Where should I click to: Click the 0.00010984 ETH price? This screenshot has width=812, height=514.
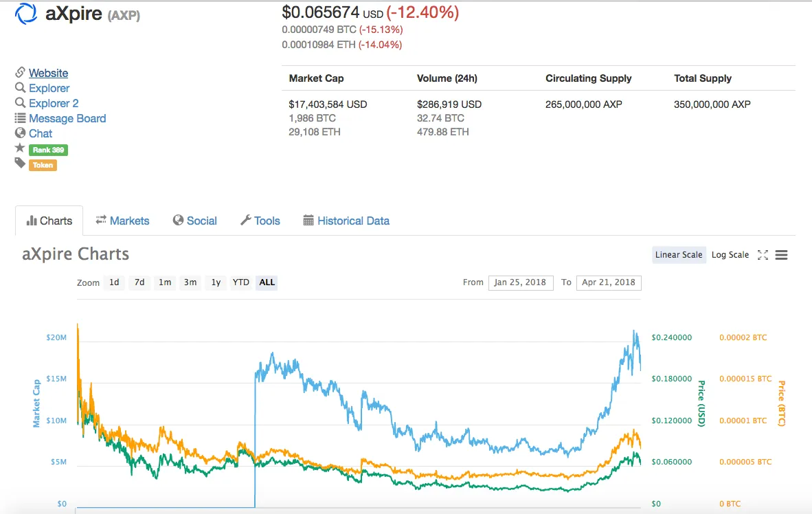click(x=319, y=45)
